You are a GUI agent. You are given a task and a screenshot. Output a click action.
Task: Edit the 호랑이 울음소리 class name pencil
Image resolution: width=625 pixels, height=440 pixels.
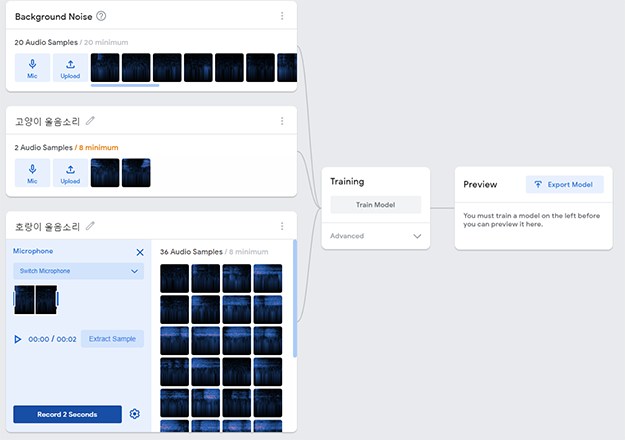(x=90, y=226)
